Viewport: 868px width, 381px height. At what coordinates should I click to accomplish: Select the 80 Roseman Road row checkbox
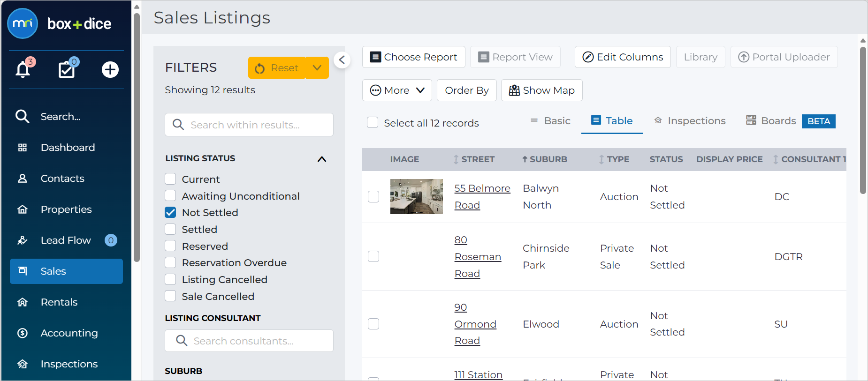(x=373, y=256)
